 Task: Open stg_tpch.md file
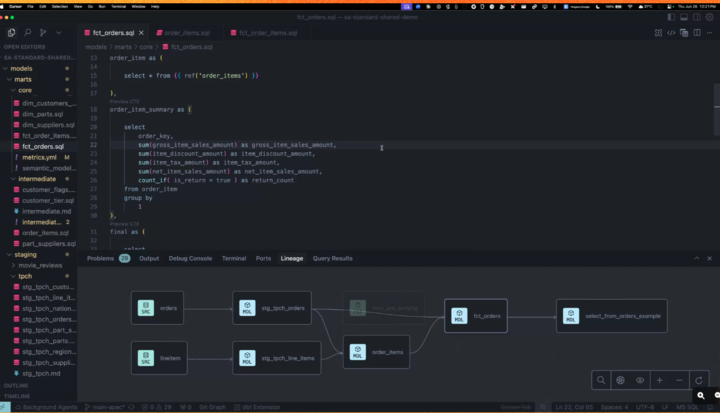tap(39, 373)
